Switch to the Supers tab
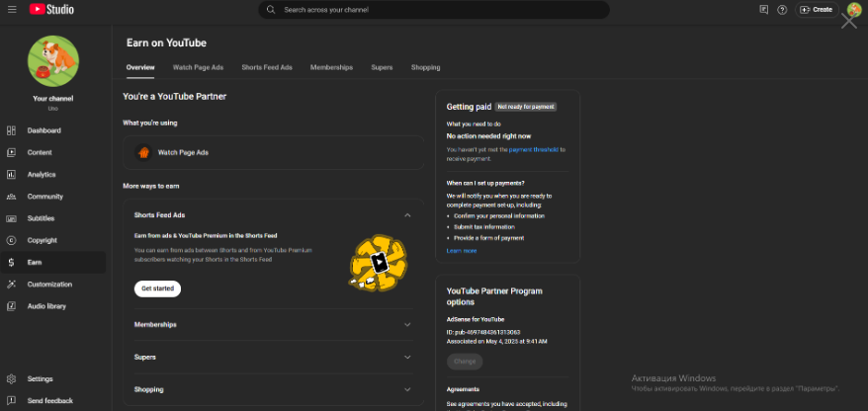 [382, 67]
